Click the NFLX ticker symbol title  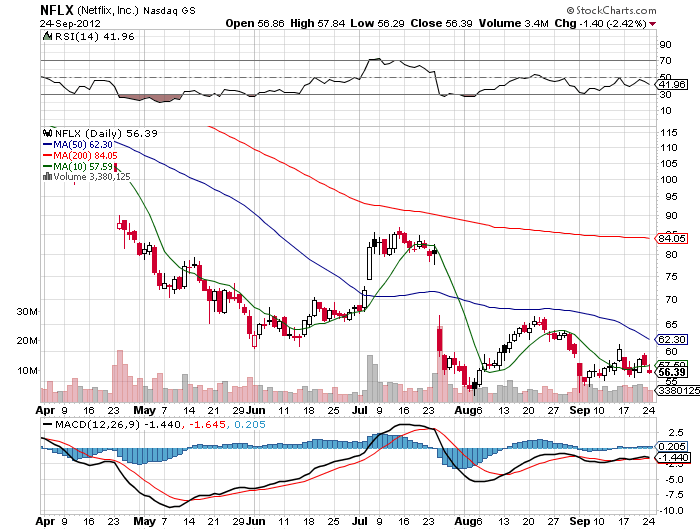pos(57,10)
